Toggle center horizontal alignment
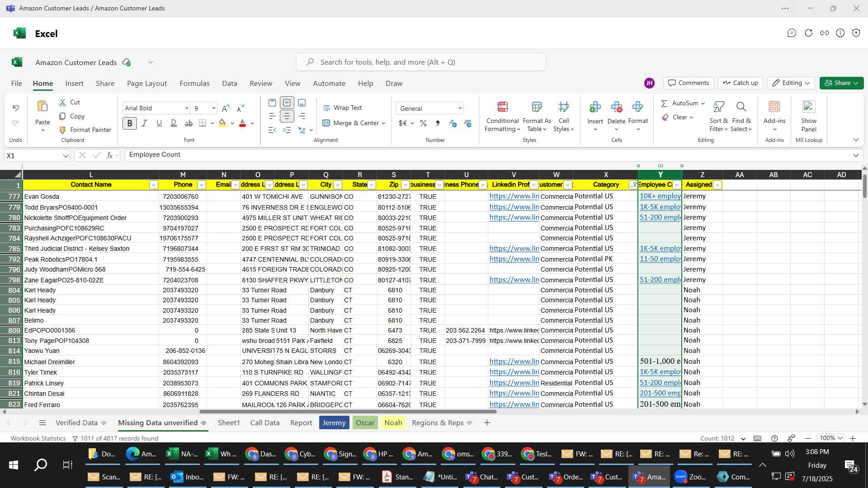This screenshot has width=868, height=488. (287, 116)
